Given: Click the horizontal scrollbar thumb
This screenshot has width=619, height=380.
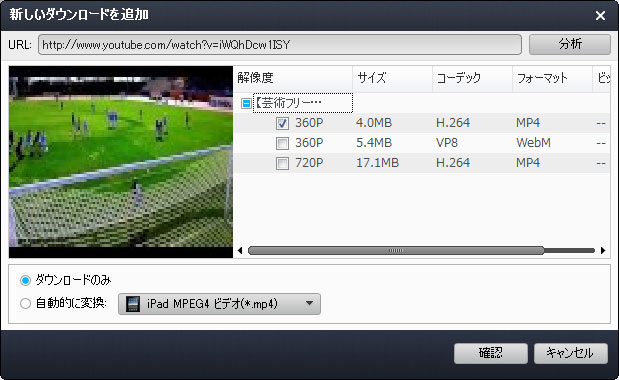Looking at the screenshot, I should click(396, 251).
